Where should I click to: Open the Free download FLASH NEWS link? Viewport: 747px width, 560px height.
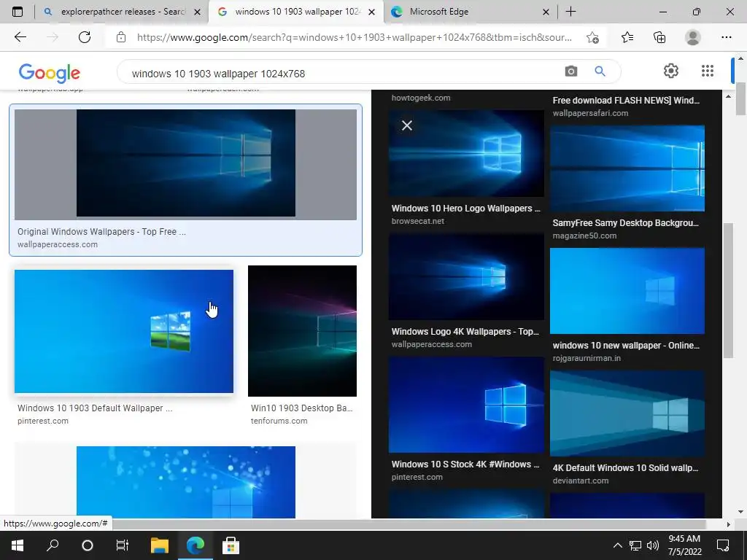pos(626,101)
